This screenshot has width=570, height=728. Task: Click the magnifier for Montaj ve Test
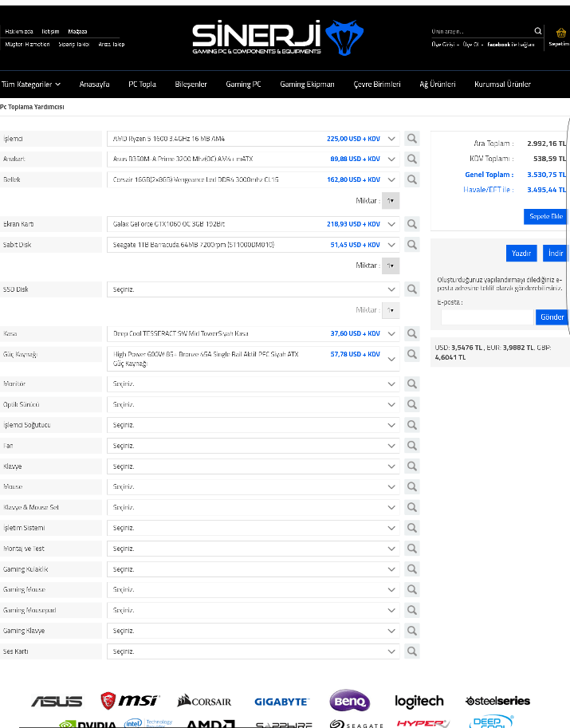tap(411, 549)
